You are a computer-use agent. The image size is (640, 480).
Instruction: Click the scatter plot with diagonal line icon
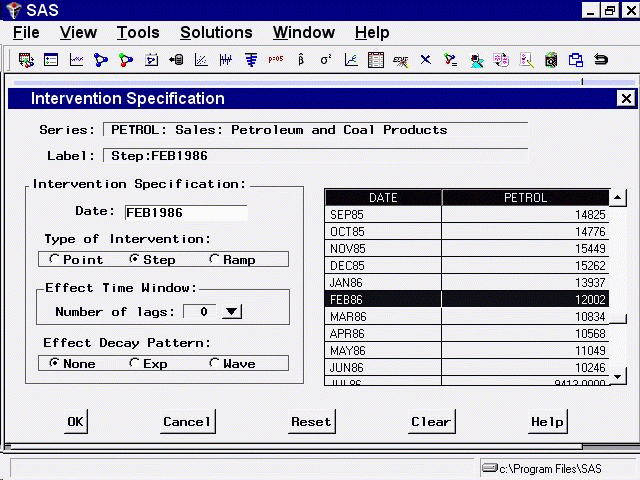(x=201, y=60)
